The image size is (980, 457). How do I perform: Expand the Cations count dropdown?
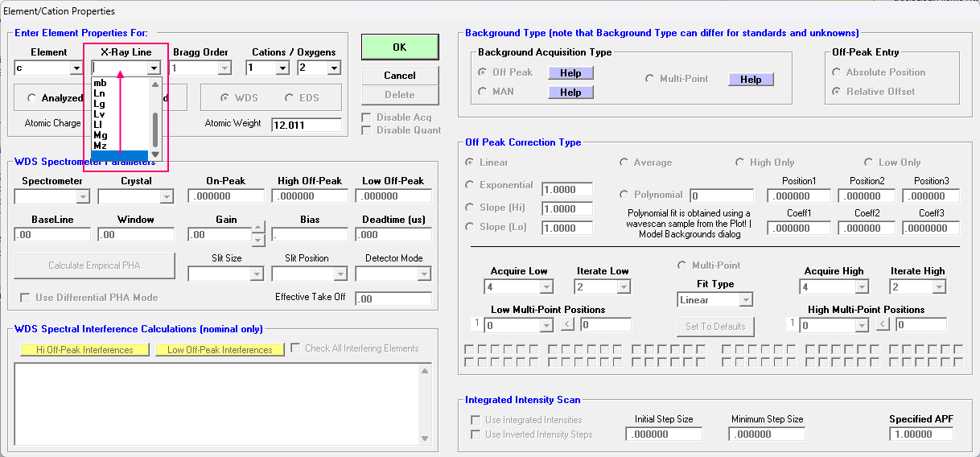[x=282, y=68]
